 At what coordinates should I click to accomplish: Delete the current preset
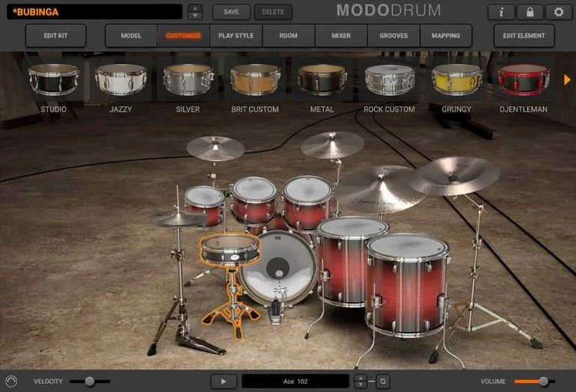[x=273, y=12]
